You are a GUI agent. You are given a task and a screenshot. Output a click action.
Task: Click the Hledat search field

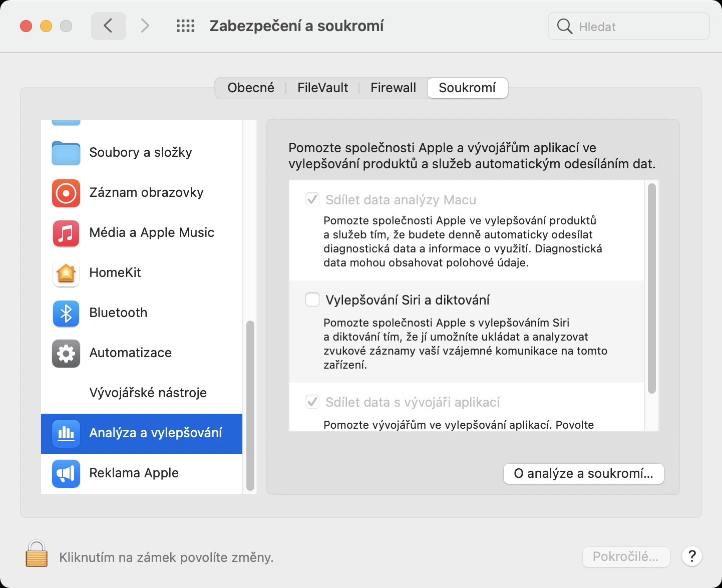point(636,27)
